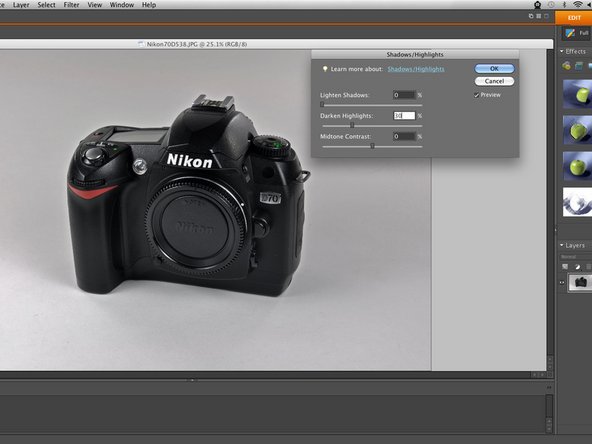Click the Midtone Contrast value field
Image resolution: width=592 pixels, height=444 pixels.
click(404, 137)
